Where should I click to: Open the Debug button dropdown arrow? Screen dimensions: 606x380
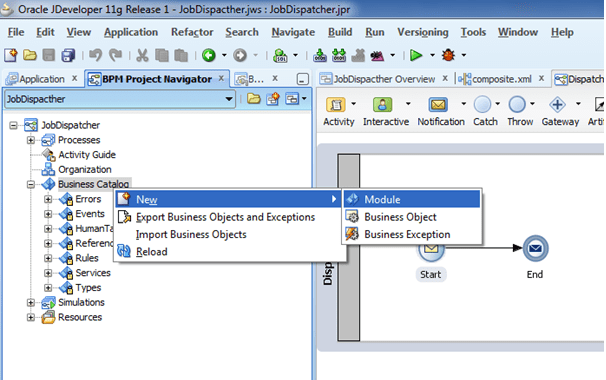tap(464, 55)
